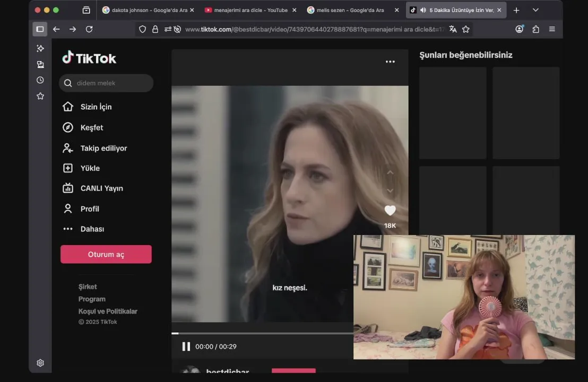Seek on the video progress bar

[263, 333]
